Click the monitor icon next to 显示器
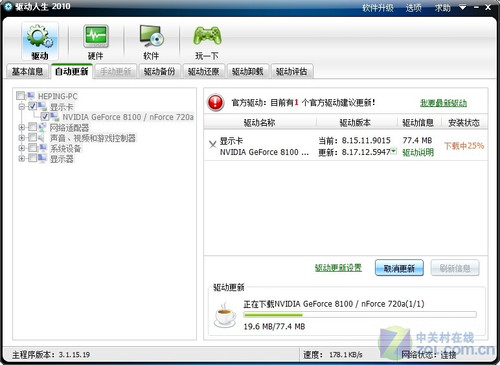Image resolution: width=500 pixels, height=365 pixels. (x=42, y=158)
